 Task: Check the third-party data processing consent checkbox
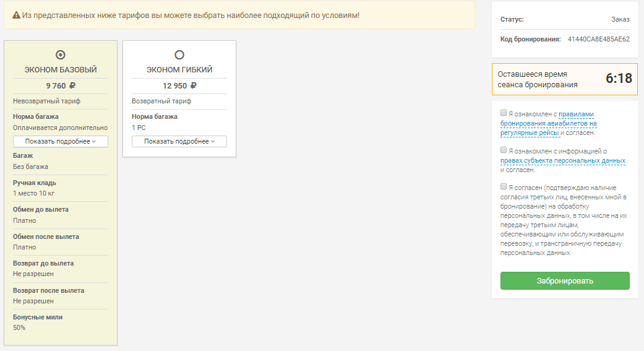503,186
